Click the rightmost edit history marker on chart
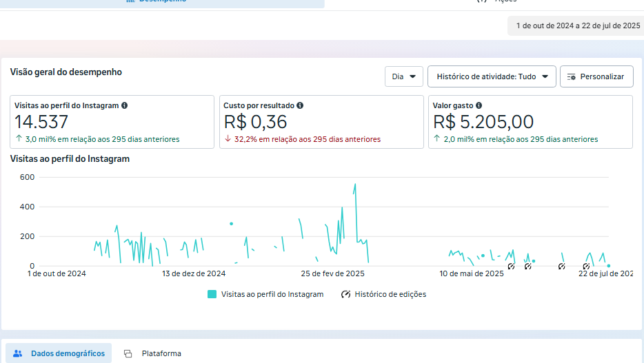The height and width of the screenshot is (363, 644). tap(586, 266)
